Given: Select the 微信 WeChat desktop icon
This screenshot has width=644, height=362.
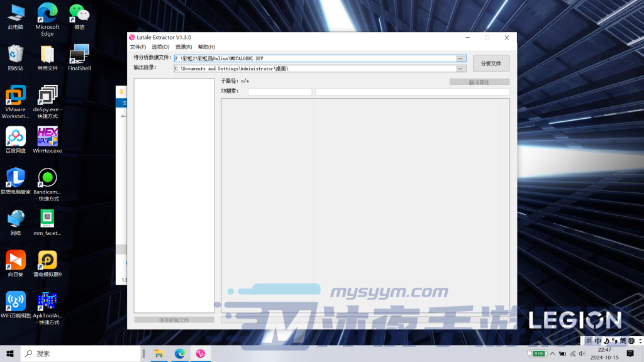Looking at the screenshot, I should pyautogui.click(x=79, y=15).
